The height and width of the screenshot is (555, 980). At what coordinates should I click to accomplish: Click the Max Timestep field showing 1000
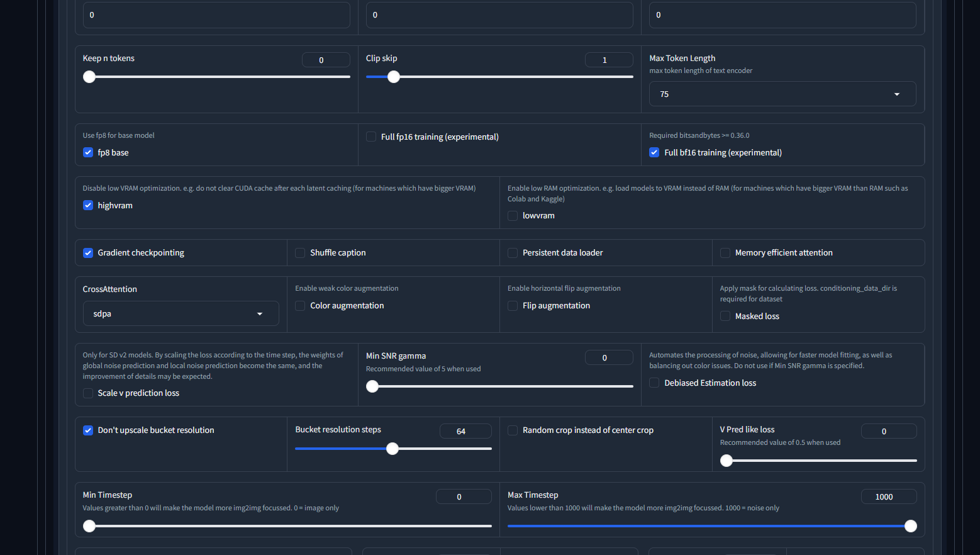(x=889, y=496)
